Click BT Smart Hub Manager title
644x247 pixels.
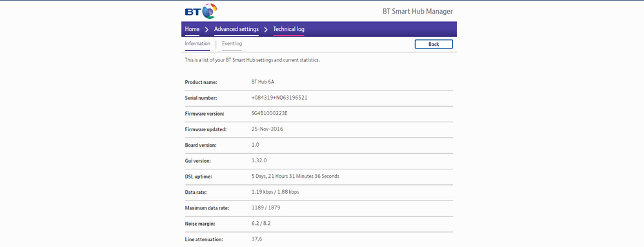point(418,12)
